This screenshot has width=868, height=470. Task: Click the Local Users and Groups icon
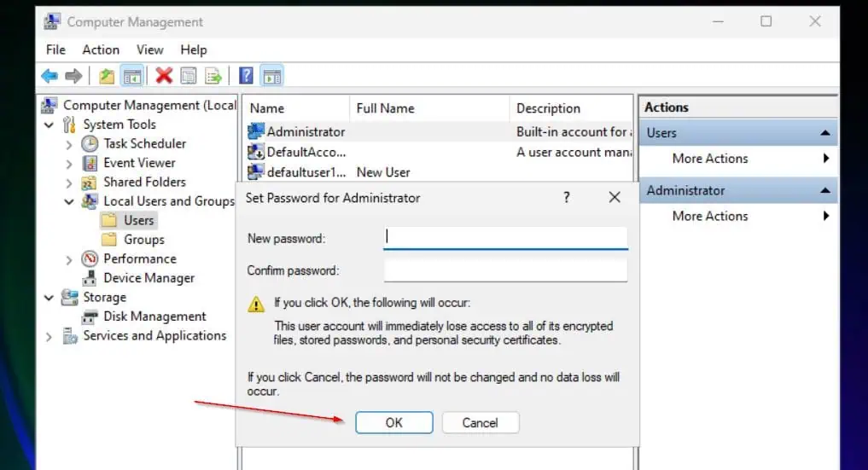pos(90,201)
